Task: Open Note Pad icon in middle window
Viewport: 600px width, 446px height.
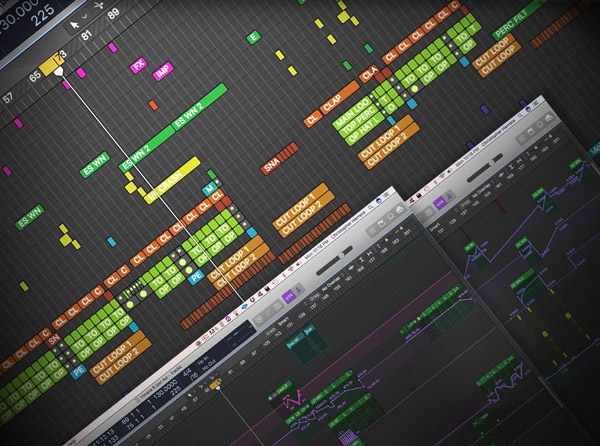Action: pyautogui.click(x=382, y=223)
